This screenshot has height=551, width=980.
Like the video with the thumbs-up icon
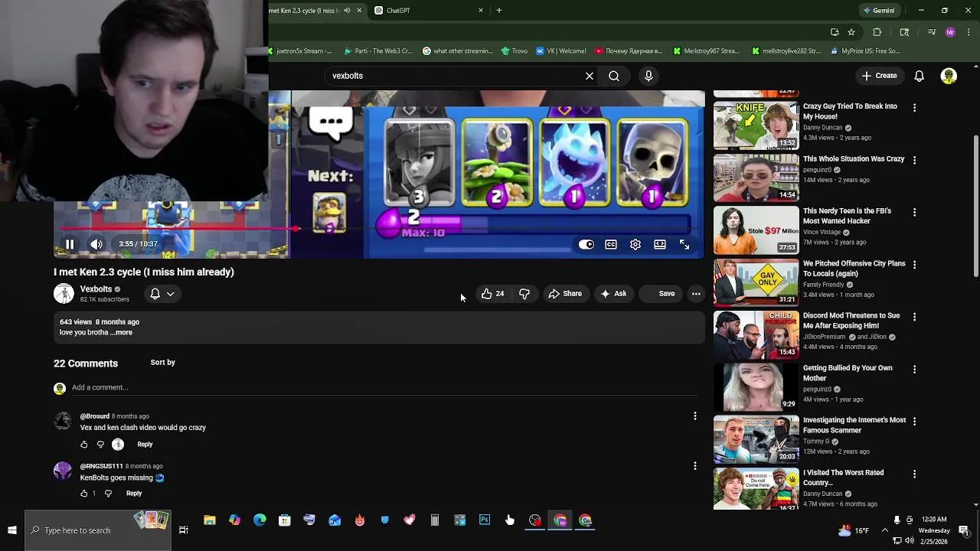[x=492, y=294]
